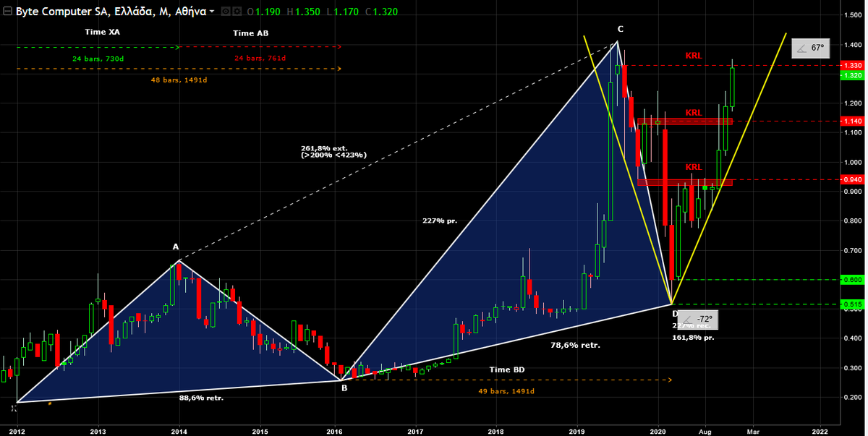Select the '227% pr.' annotation

coord(439,221)
